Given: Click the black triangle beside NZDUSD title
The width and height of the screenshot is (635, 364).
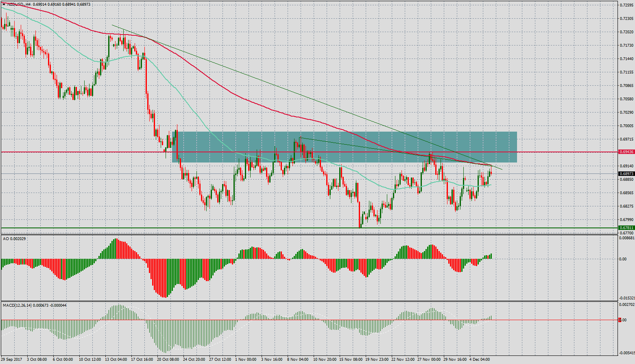Looking at the screenshot, I should (4, 4).
